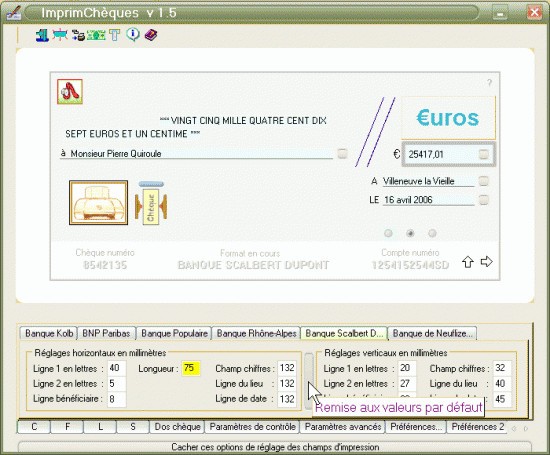Click horizontal Ligne de date field
This screenshot has height=455, width=550.
coord(287,399)
